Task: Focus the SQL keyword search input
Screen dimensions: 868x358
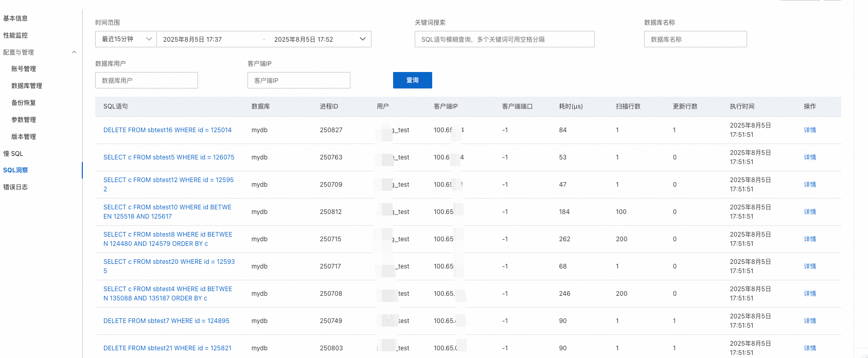Action: point(505,39)
